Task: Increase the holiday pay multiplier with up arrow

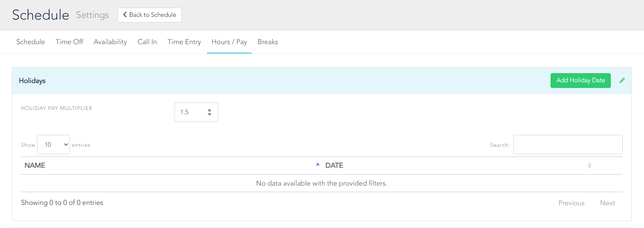Action: click(x=210, y=110)
